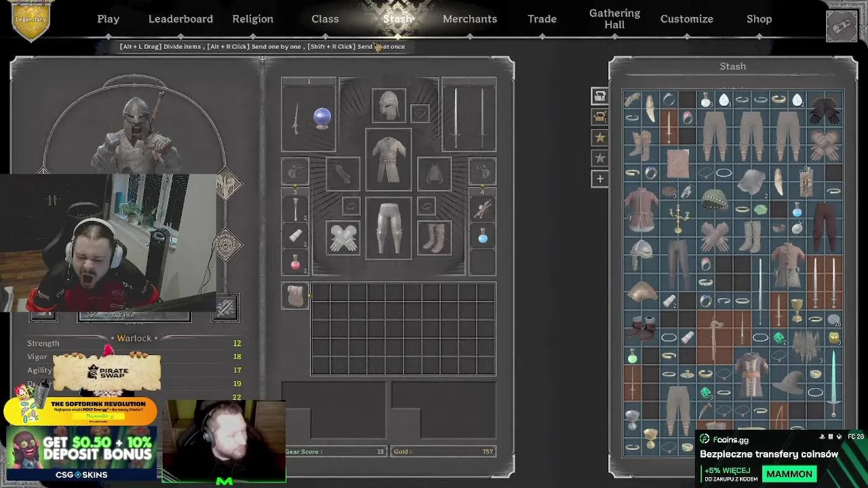Pick the black gloves in stash

click(x=825, y=110)
